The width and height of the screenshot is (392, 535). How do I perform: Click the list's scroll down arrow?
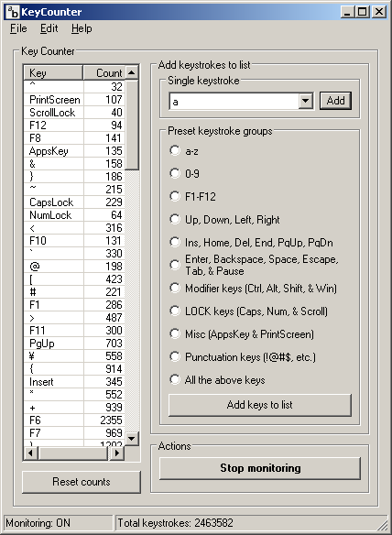(131, 438)
